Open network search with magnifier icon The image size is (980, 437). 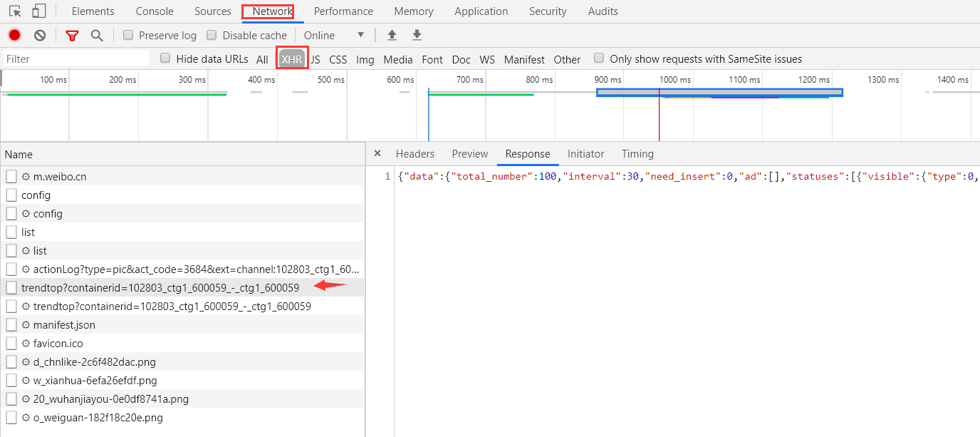click(x=97, y=35)
